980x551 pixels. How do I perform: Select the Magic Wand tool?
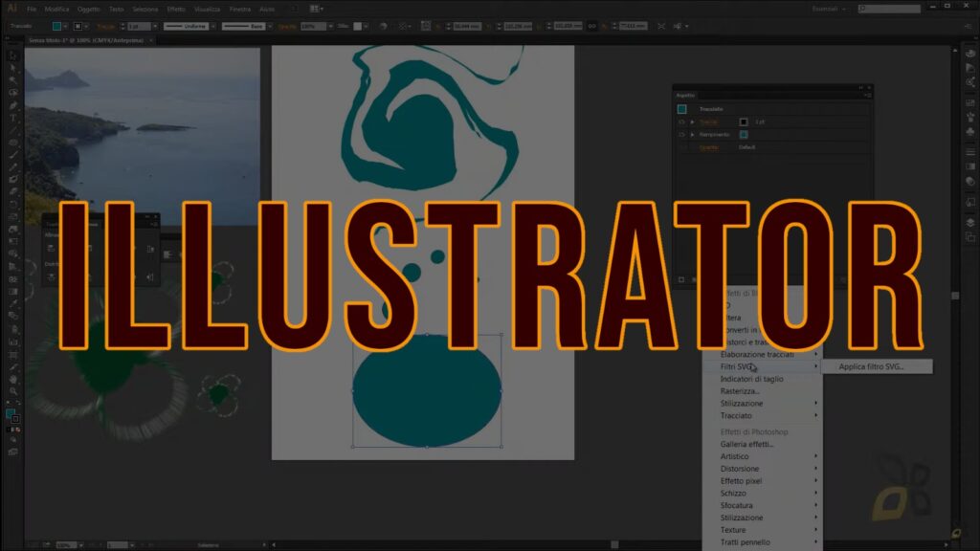pos(12,80)
